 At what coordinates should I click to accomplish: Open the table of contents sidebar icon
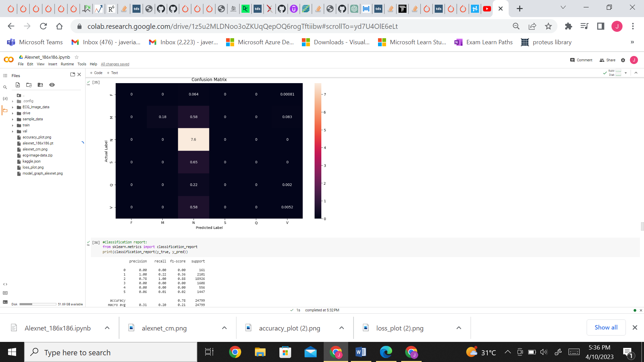[x=5, y=76]
